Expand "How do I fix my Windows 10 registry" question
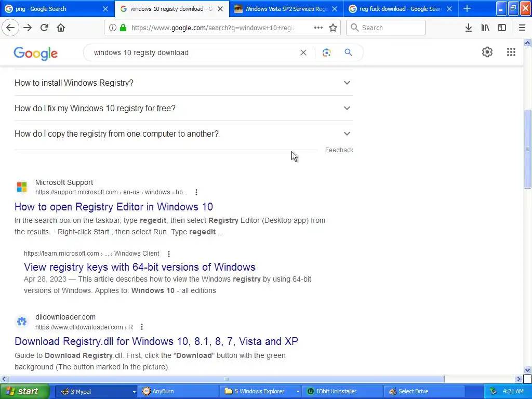The height and width of the screenshot is (399, 532). click(x=183, y=108)
